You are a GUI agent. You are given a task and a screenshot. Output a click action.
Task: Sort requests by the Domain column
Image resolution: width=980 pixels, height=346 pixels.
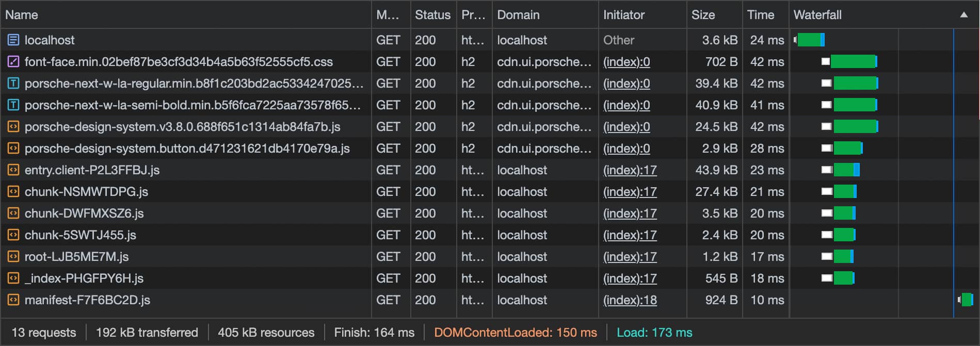click(518, 15)
